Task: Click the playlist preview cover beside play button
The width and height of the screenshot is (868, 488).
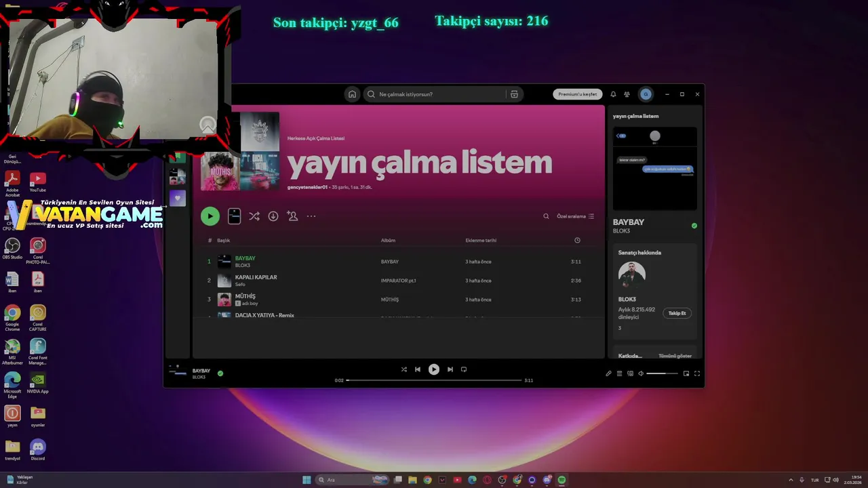Action: click(235, 216)
